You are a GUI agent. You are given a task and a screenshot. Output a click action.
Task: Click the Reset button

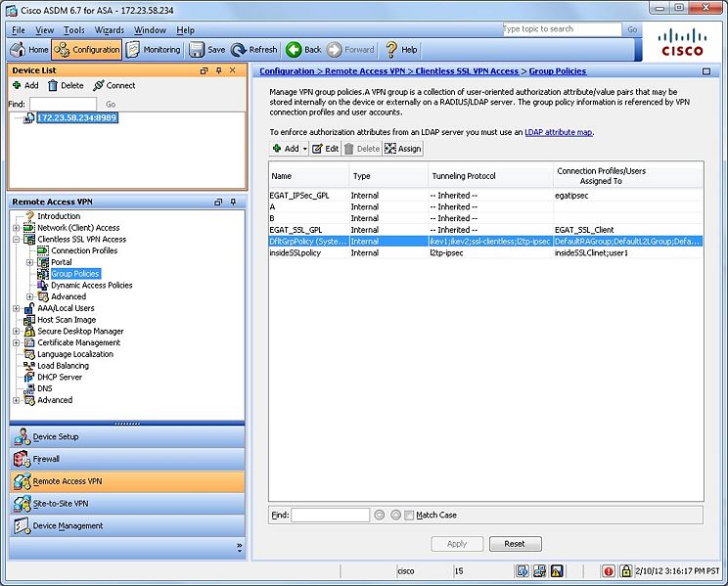[515, 544]
